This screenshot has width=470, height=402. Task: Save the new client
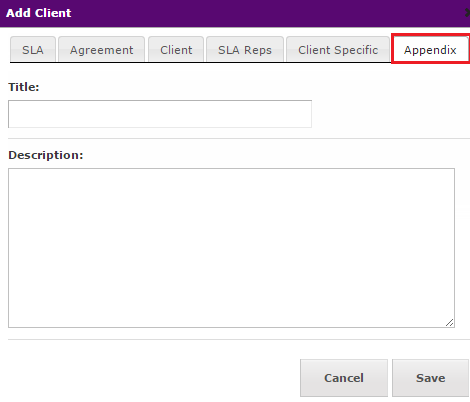(430, 378)
